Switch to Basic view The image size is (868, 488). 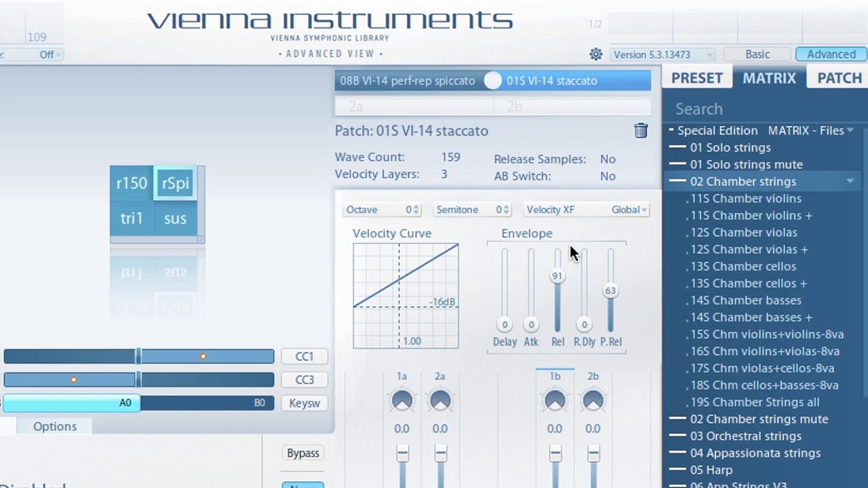(757, 54)
